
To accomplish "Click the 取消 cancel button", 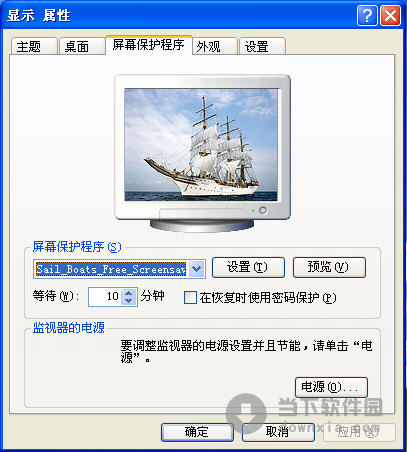I will [x=278, y=432].
